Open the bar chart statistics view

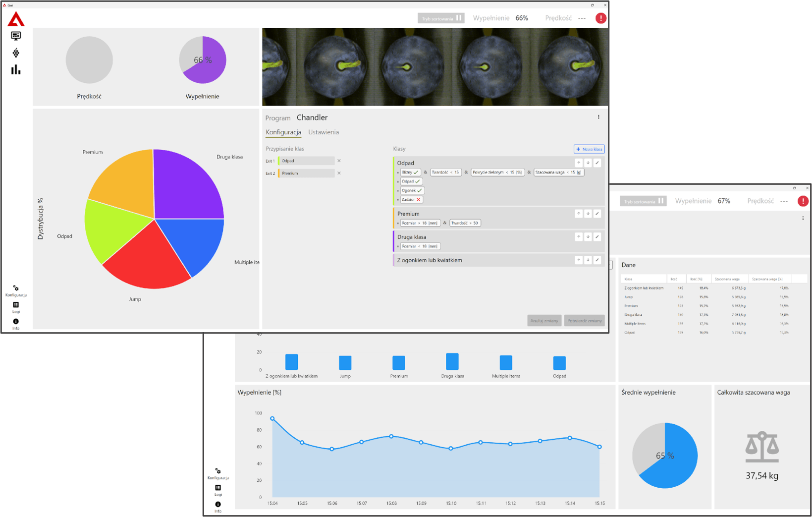[16, 70]
